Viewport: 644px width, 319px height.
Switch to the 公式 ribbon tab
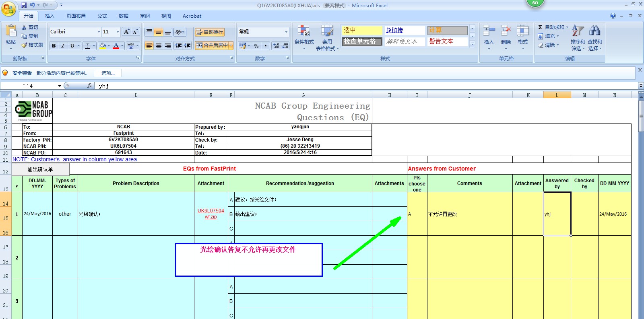(x=102, y=16)
